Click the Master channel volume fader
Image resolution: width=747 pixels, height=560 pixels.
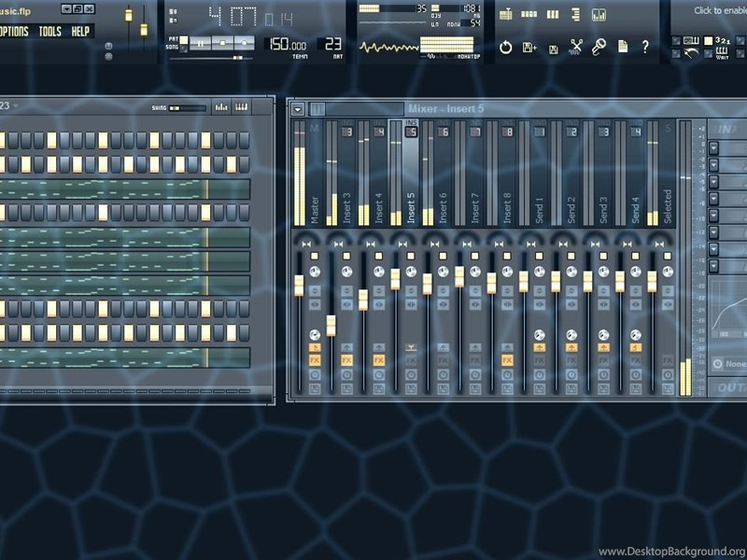pyautogui.click(x=299, y=286)
